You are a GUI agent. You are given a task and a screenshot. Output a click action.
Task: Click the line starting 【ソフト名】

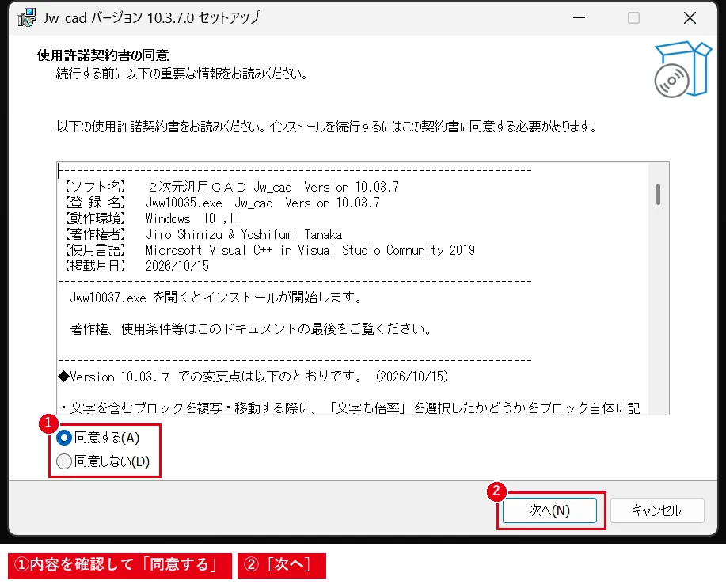[x=230, y=187]
